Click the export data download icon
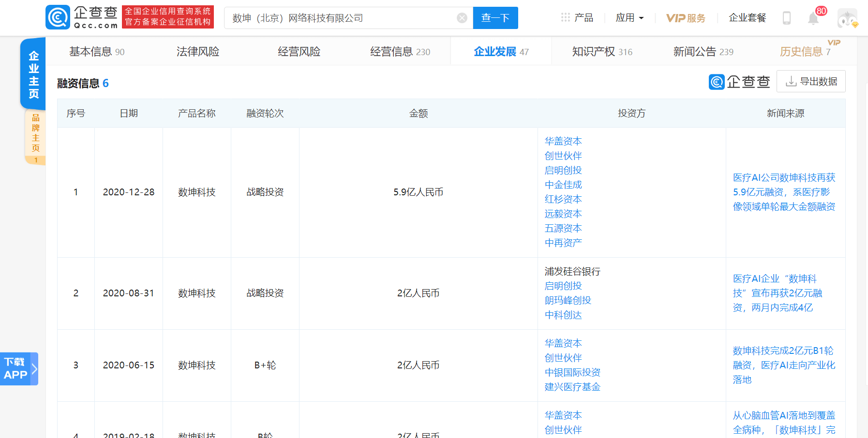Screen dimensions: 868x438 point(791,81)
